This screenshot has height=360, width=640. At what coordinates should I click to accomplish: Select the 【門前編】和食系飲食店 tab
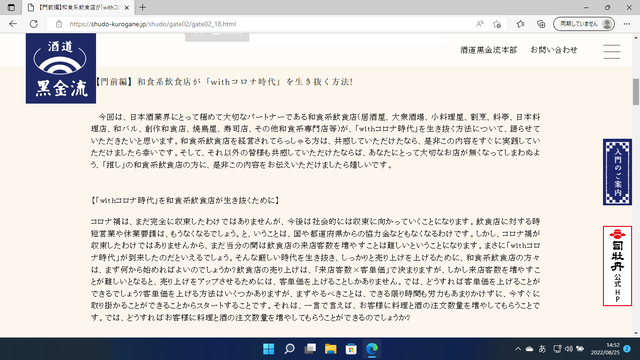click(78, 7)
